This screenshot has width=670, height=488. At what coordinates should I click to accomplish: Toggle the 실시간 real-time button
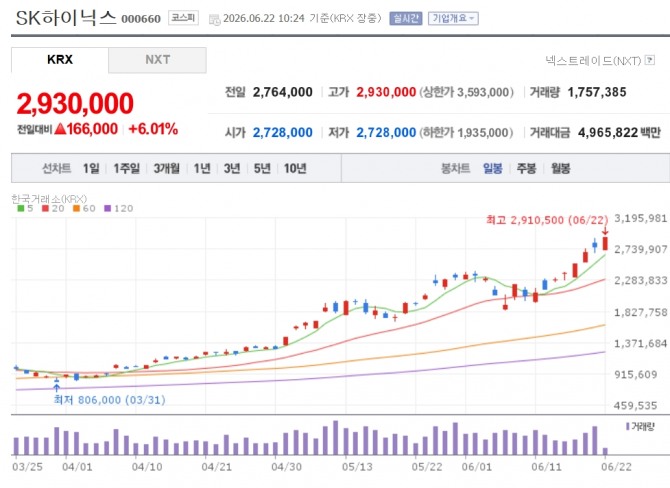point(406,18)
